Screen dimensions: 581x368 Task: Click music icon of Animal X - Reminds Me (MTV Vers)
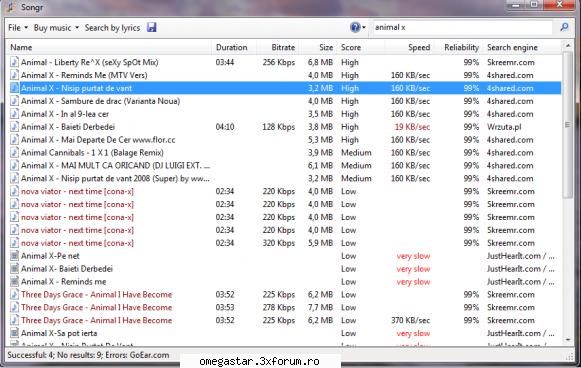tap(14, 75)
